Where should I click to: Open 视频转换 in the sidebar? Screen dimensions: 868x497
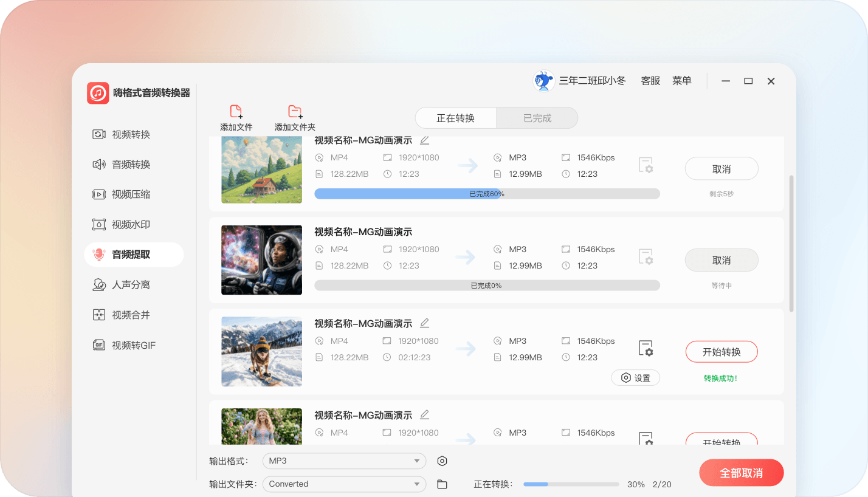pos(122,134)
